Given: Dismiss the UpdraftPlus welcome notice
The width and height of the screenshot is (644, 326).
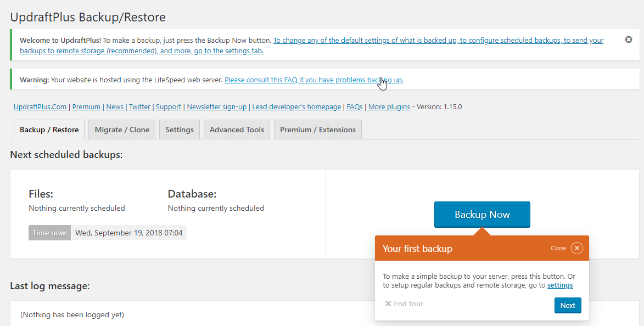Looking at the screenshot, I should (628, 40).
